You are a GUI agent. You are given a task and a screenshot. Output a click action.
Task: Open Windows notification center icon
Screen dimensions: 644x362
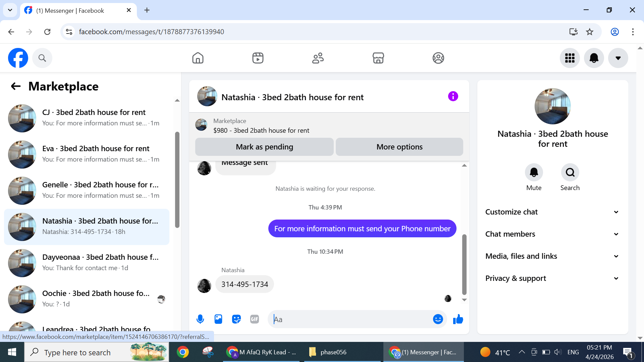(x=628, y=353)
